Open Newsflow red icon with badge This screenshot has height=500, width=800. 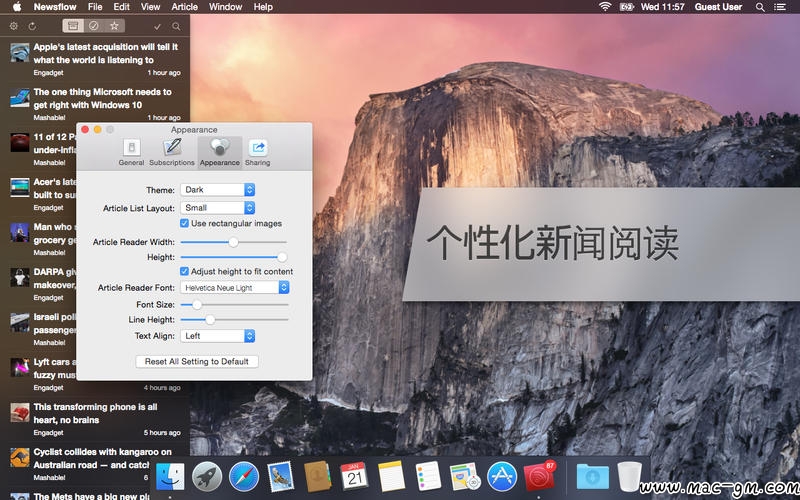[x=539, y=477]
